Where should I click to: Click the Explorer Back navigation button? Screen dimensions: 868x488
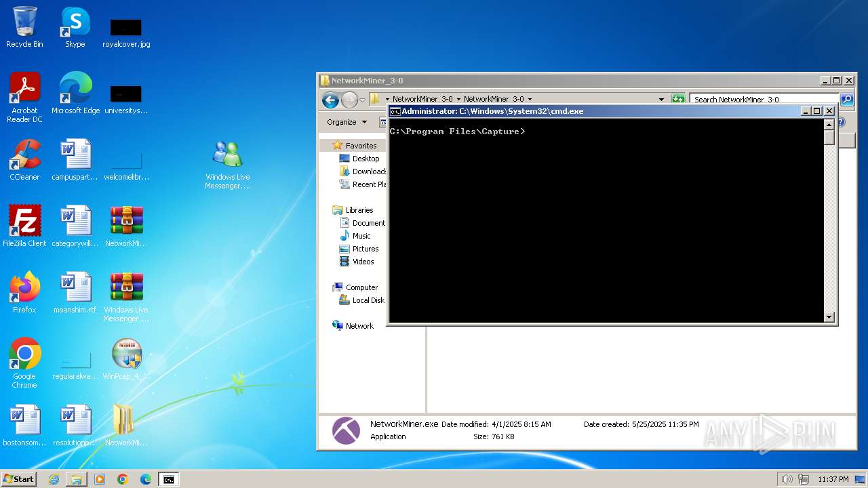pos(330,100)
